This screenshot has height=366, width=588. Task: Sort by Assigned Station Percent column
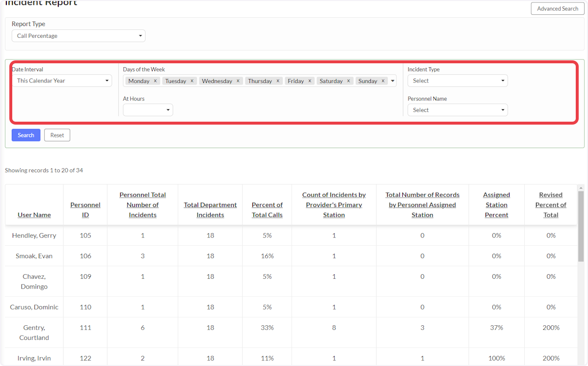[496, 205]
